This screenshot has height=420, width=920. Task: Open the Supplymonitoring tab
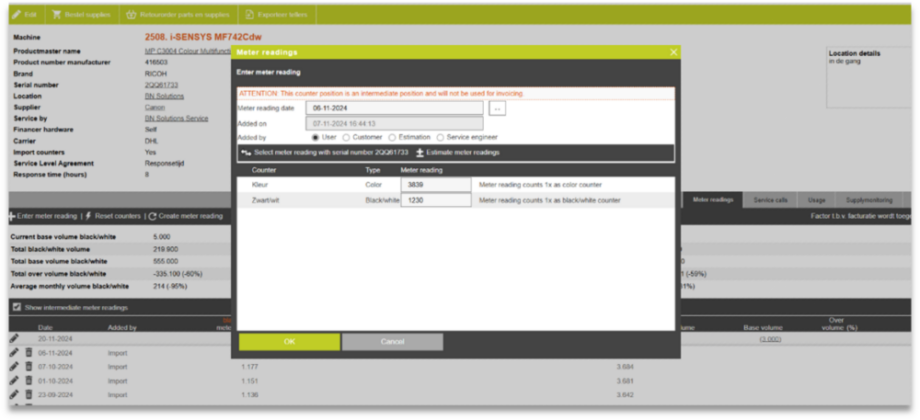click(x=869, y=200)
